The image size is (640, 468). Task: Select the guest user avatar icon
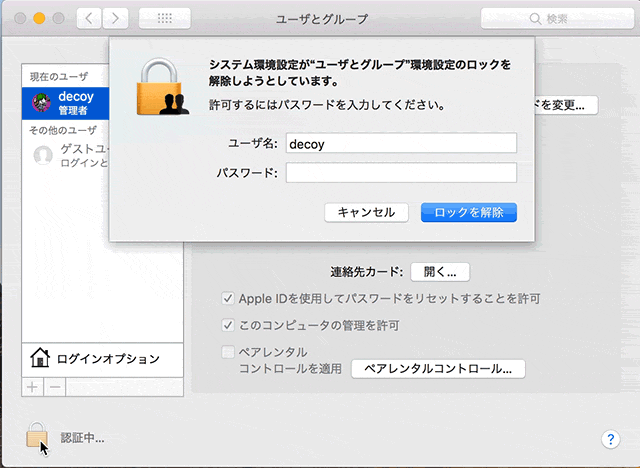(43, 155)
